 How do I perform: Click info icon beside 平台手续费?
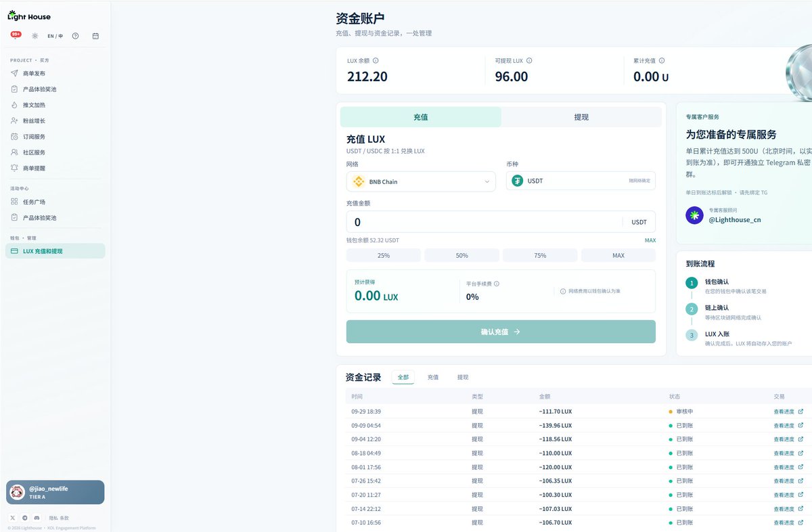(x=497, y=284)
